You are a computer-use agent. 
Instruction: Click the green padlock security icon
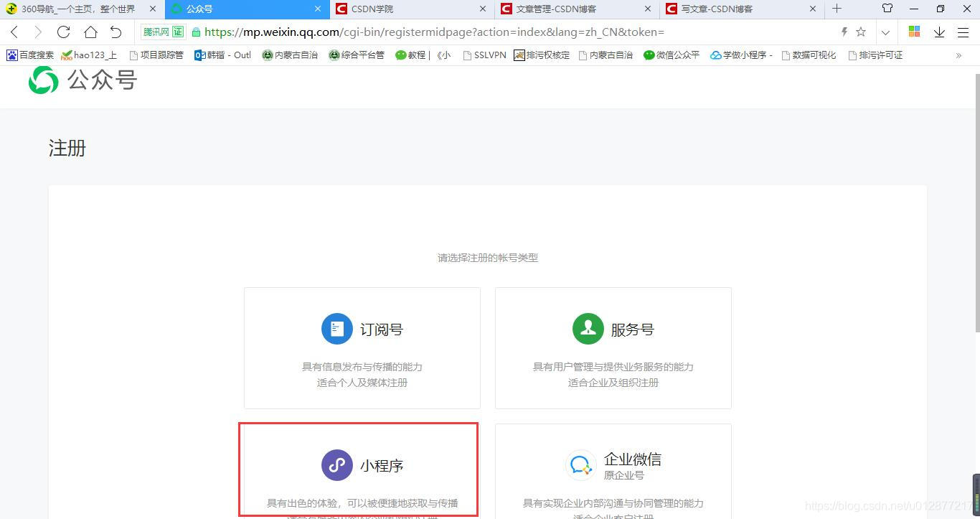(196, 32)
